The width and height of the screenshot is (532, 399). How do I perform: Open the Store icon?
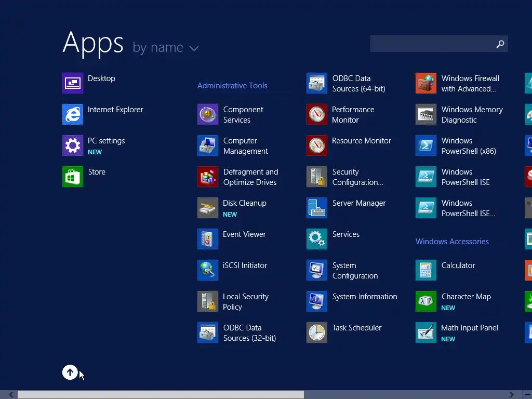(73, 177)
